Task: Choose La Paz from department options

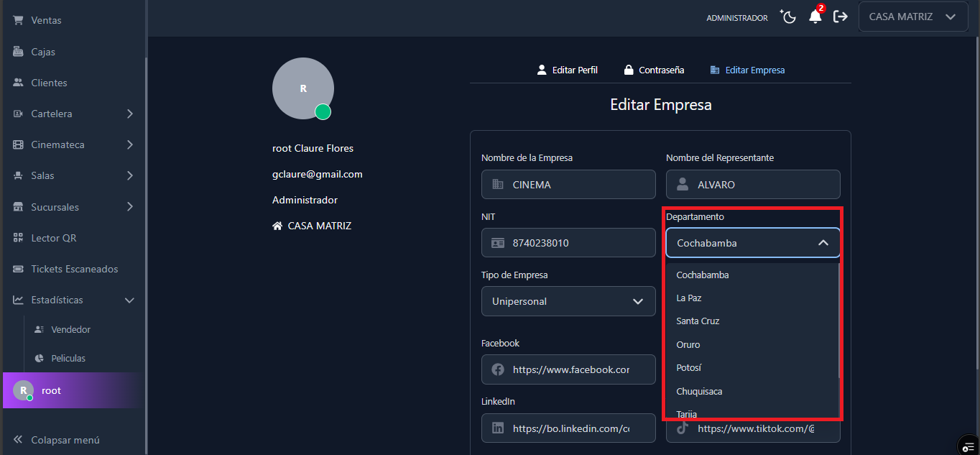Action: [x=689, y=298]
